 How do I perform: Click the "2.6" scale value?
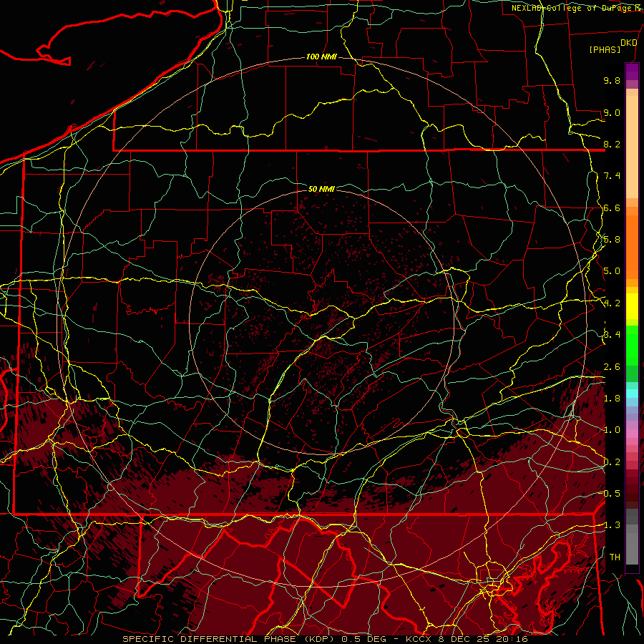click(x=612, y=367)
